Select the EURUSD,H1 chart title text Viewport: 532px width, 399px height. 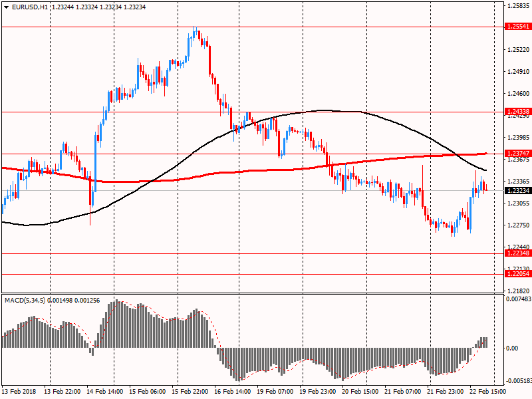30,7
